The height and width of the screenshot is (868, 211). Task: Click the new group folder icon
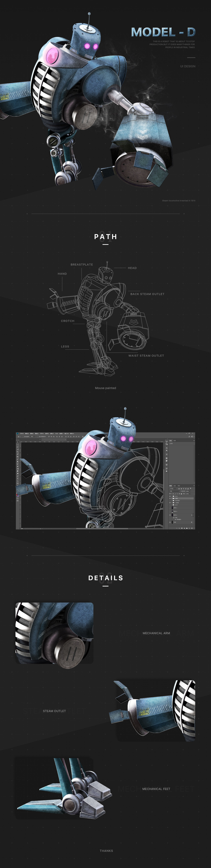pyautogui.click(x=187, y=528)
